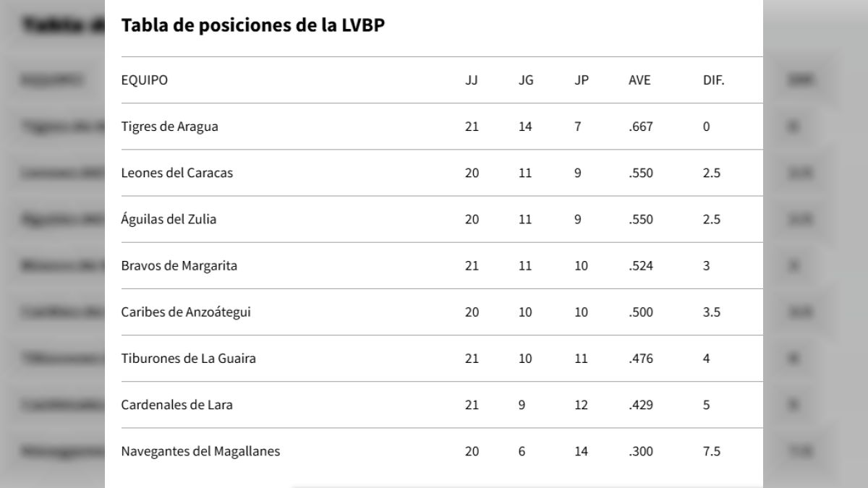Viewport: 868px width, 488px height.
Task: Select Navegantes del Magallanes row
Action: tap(200, 452)
